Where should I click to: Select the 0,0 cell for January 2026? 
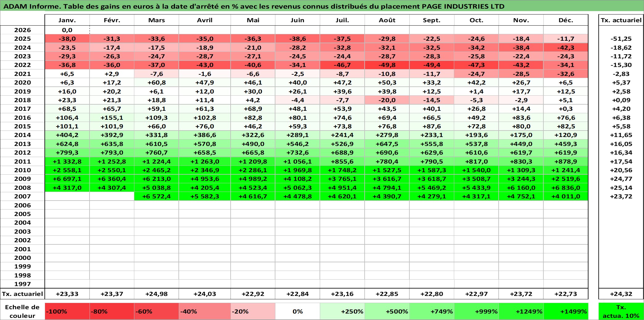67,30
